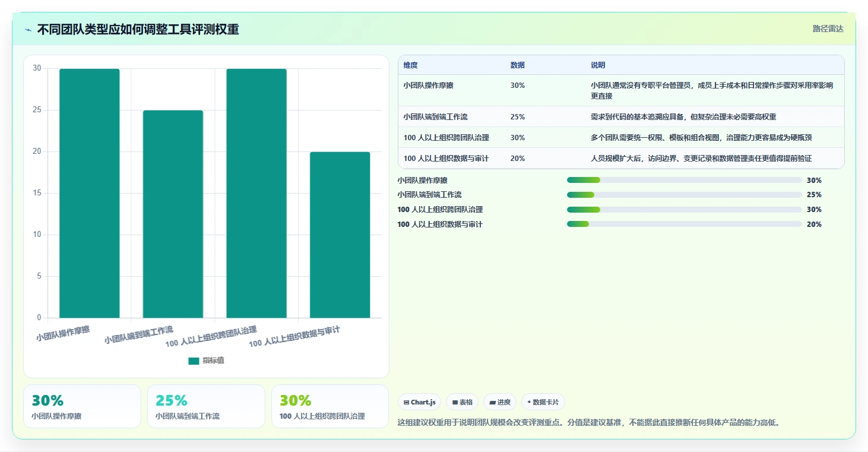Click the 小团队操作摩擦 bar in the chart
This screenshot has width=868, height=452.
point(90,193)
